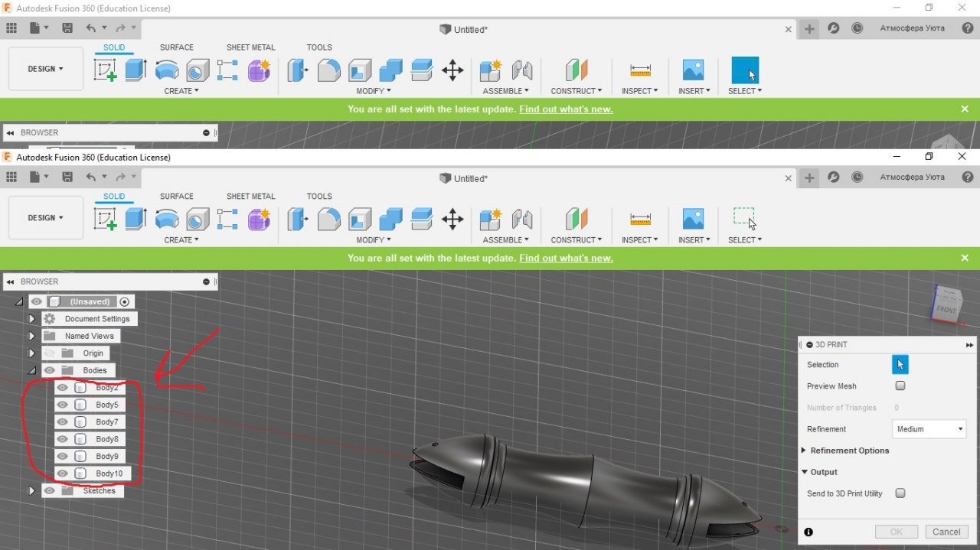The width and height of the screenshot is (980, 550).
Task: Click the Selection button in 3D Print dialog
Action: [x=900, y=364]
